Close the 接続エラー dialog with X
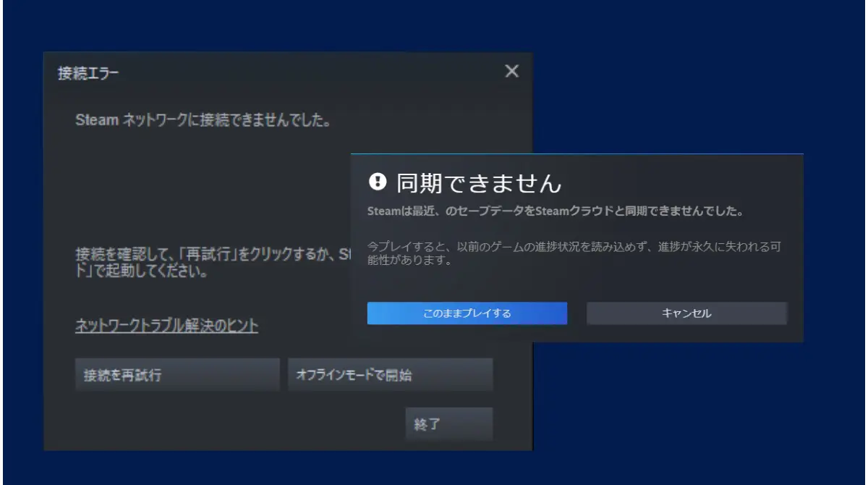 [513, 71]
